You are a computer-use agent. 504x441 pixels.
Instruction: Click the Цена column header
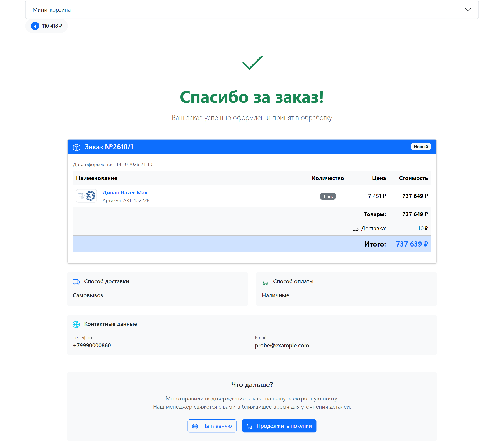click(379, 178)
